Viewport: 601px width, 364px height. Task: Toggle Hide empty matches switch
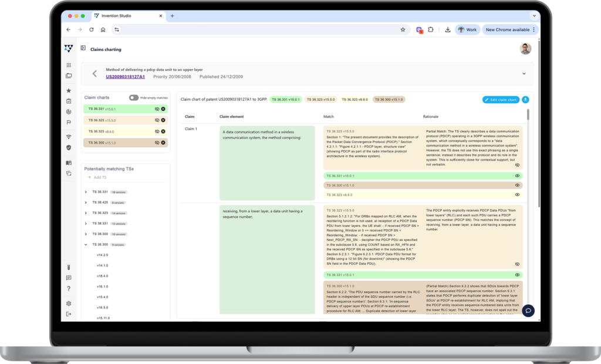134,97
